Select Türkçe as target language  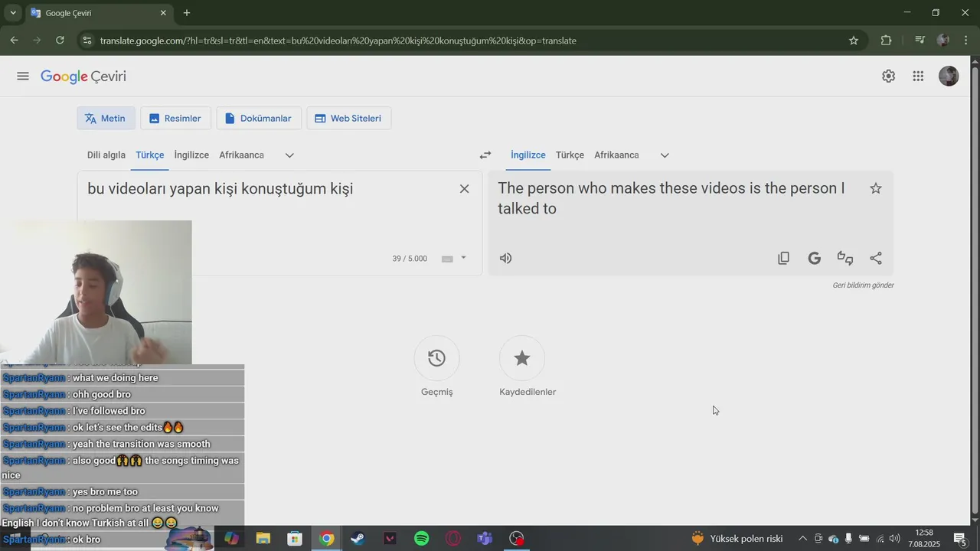[570, 155]
